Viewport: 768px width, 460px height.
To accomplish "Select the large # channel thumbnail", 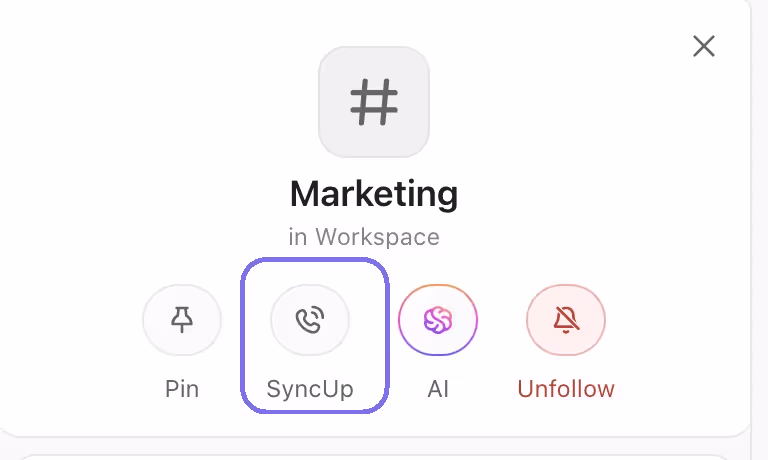I will pos(374,102).
